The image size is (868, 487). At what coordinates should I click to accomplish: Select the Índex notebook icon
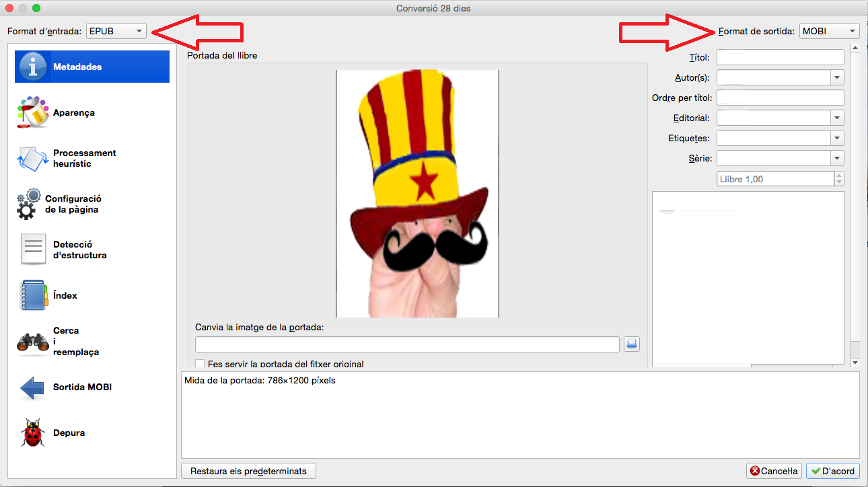(x=33, y=295)
